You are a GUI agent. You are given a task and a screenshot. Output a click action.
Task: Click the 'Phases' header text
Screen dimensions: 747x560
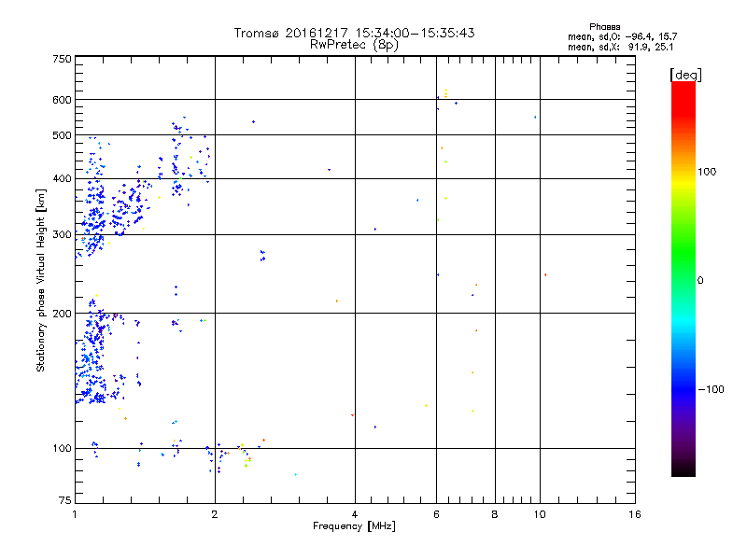604,27
